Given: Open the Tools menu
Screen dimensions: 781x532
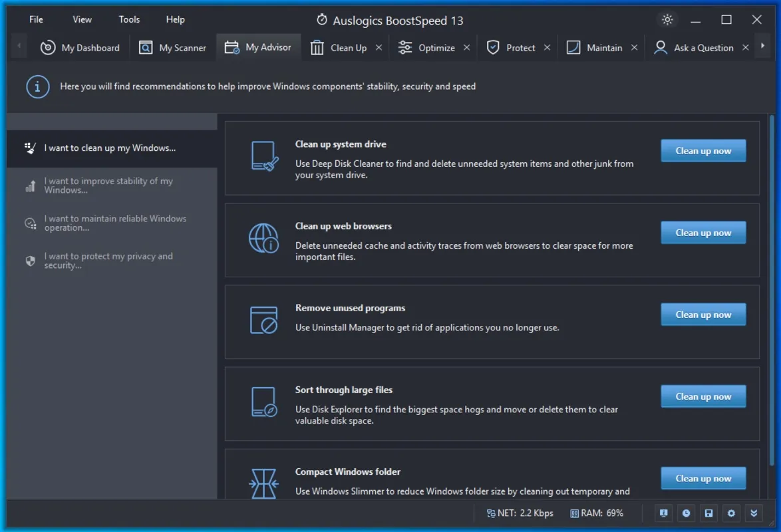Looking at the screenshot, I should pos(129,19).
